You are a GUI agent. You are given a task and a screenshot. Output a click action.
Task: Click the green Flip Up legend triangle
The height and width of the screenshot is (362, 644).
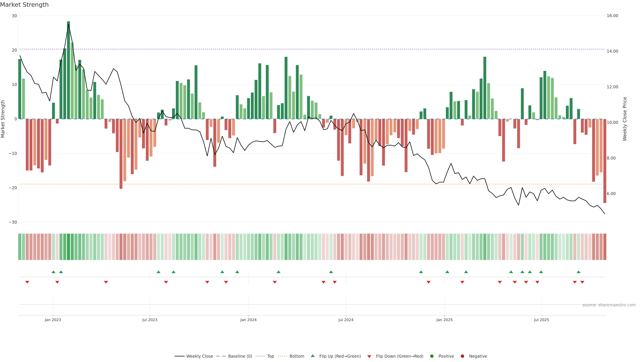pyautogui.click(x=312, y=356)
